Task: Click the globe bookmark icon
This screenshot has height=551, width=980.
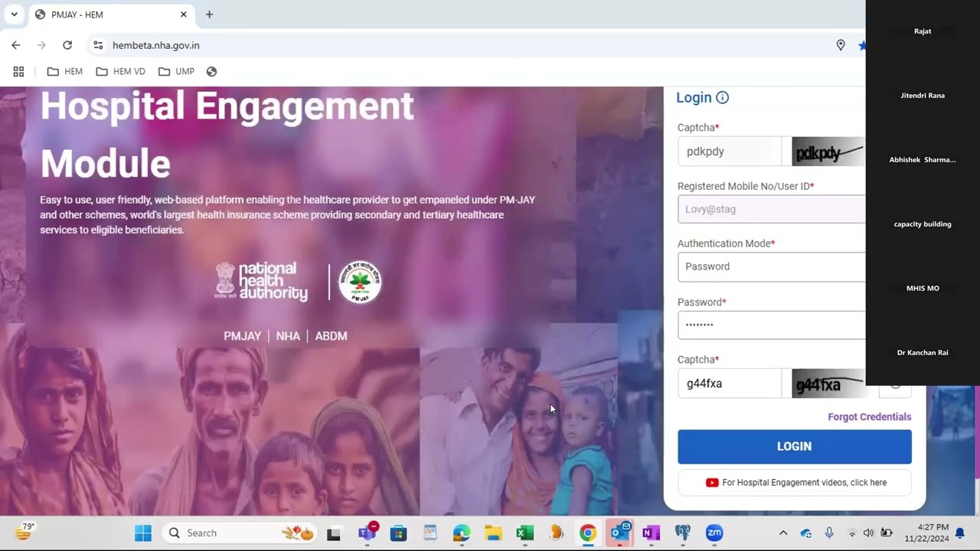Action: (x=211, y=71)
